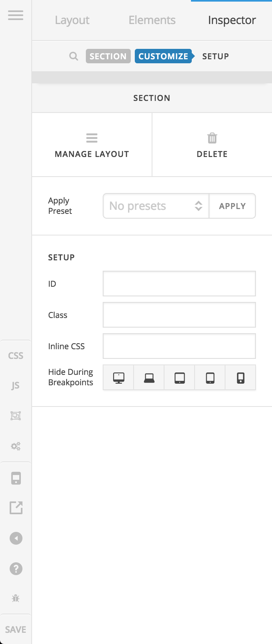Click the Manage Layout button
Screen dimensions: 272x644
pos(92,145)
